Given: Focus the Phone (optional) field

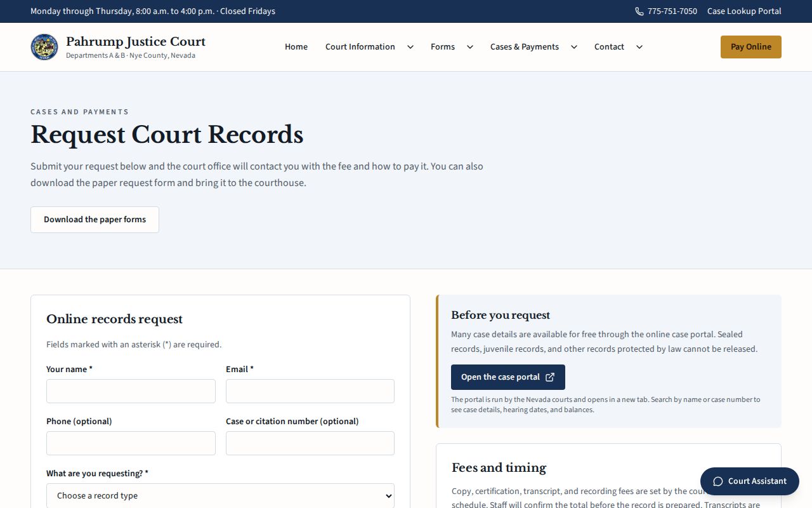Looking at the screenshot, I should click(x=131, y=443).
